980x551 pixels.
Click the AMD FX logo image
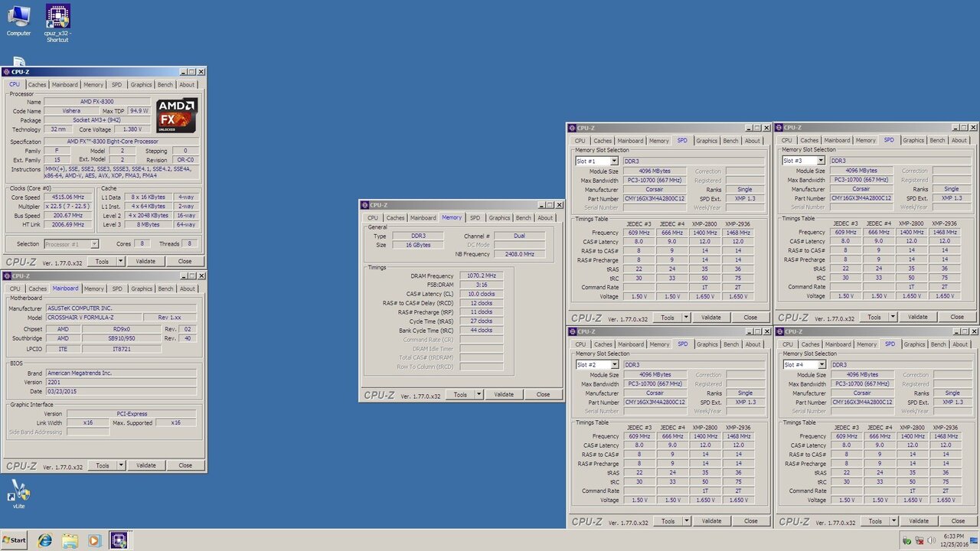pos(177,116)
